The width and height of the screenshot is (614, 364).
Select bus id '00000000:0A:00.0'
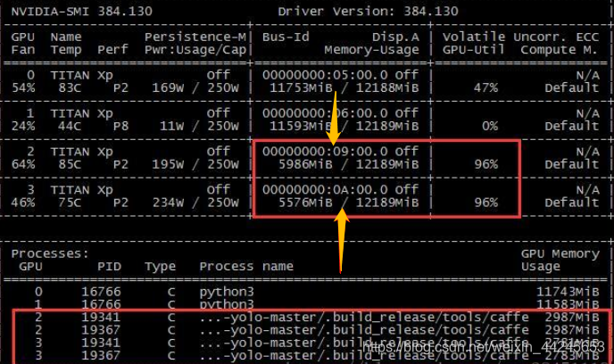[x=325, y=190]
